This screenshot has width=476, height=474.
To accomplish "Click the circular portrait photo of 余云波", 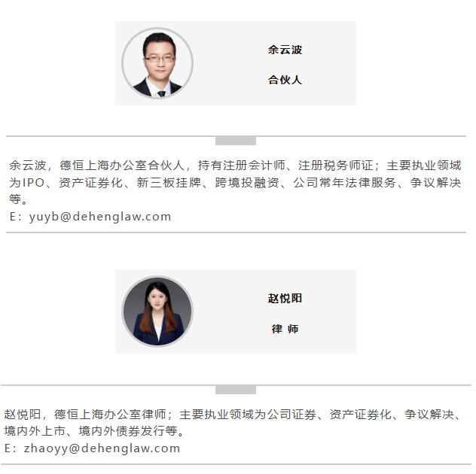I will [157, 63].
